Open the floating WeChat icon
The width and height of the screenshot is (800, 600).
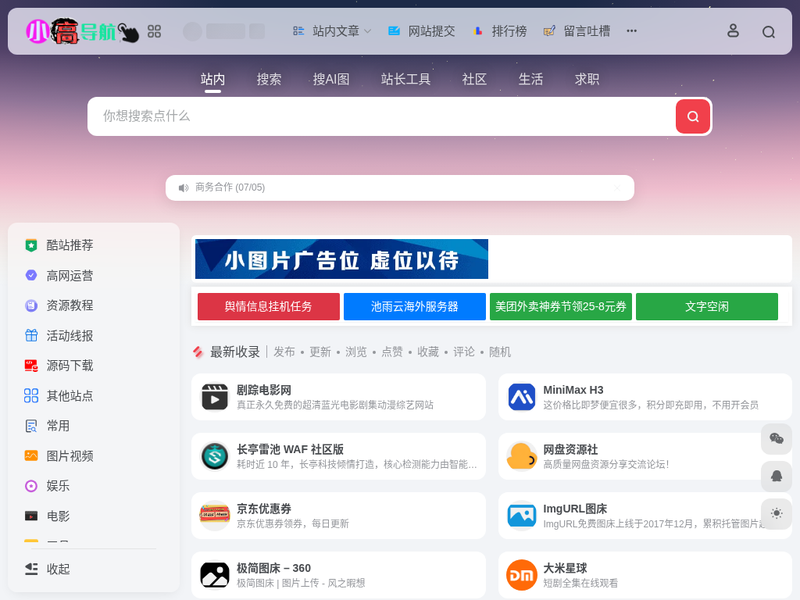pos(776,439)
